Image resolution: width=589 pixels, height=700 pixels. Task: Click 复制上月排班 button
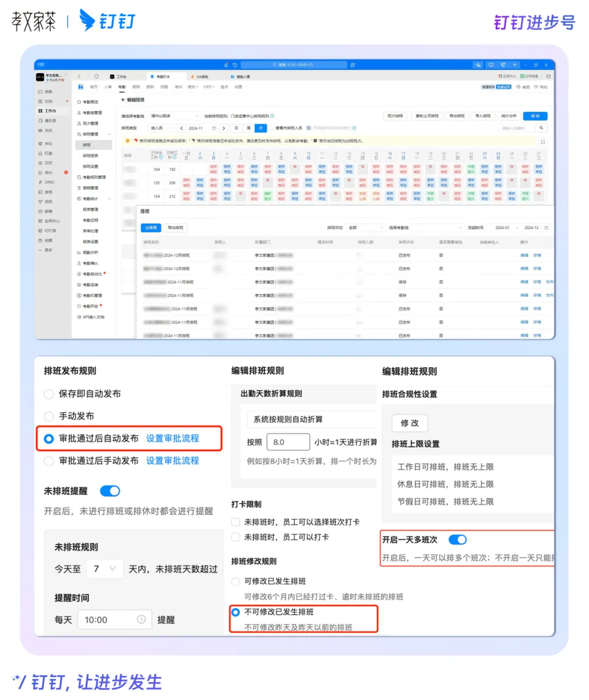[427, 116]
